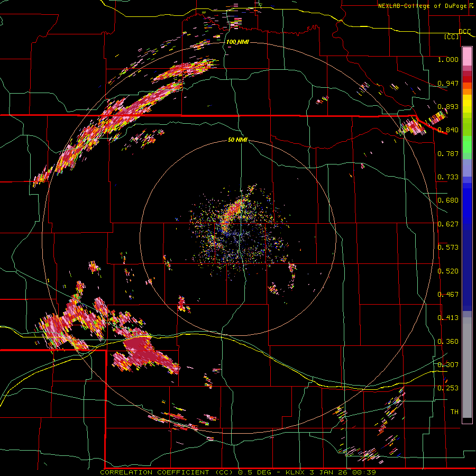Click the DCC label above the color scale

click(x=464, y=32)
